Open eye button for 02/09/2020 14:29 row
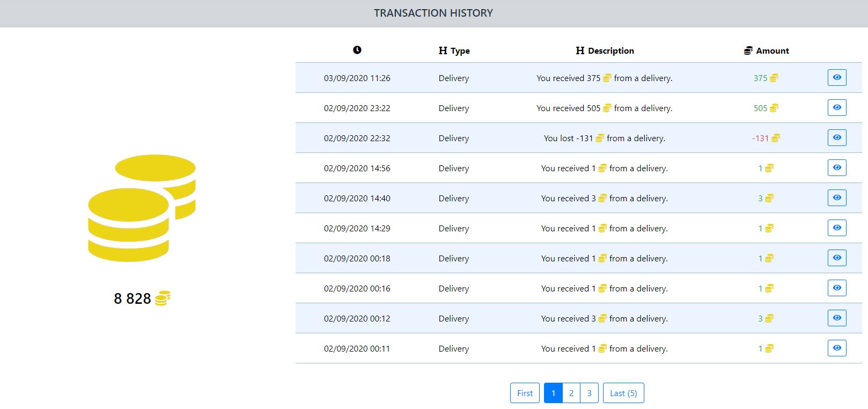868x409 pixels. click(x=836, y=228)
